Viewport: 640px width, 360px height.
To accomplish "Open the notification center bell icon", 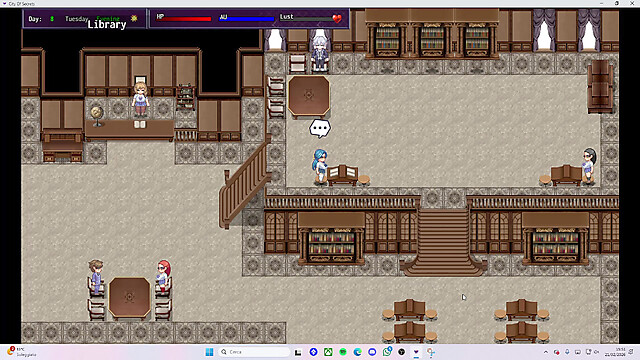I will click(x=632, y=352).
